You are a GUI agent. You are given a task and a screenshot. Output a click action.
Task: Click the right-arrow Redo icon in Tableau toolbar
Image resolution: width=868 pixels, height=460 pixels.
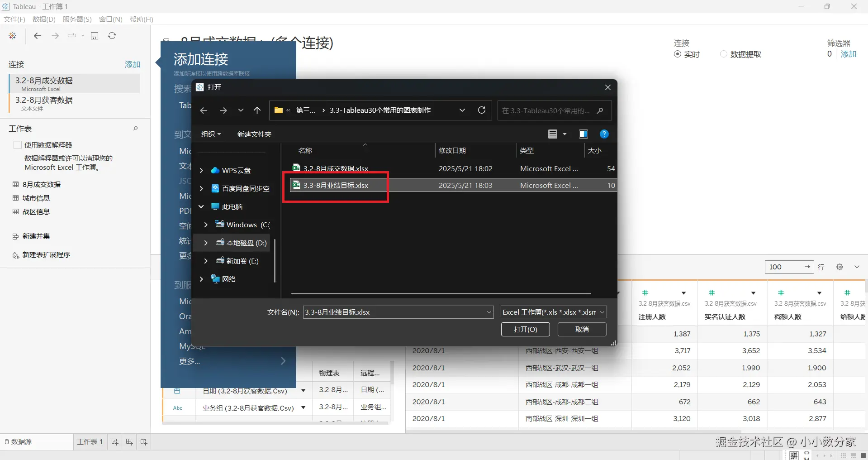[x=55, y=36]
